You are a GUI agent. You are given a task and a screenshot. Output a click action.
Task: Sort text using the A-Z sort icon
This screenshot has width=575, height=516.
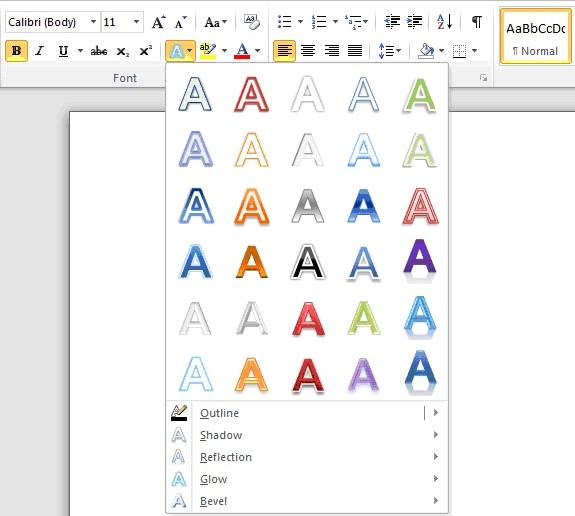(444, 22)
